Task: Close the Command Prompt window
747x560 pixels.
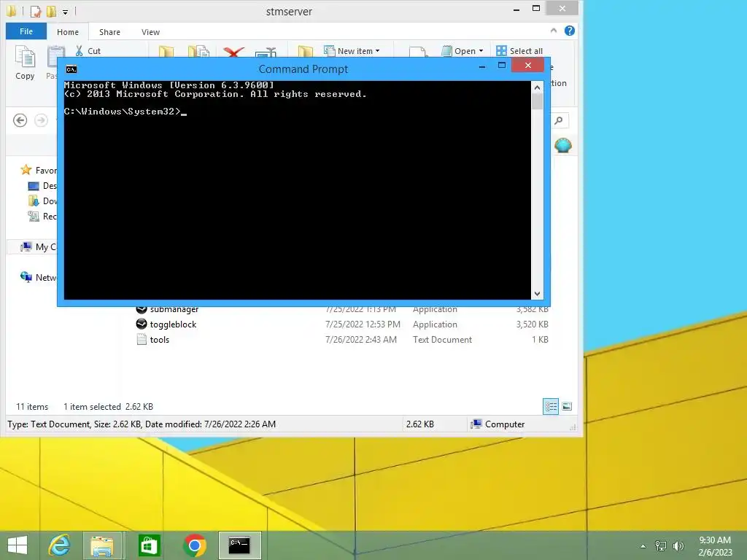Action: 528,65
